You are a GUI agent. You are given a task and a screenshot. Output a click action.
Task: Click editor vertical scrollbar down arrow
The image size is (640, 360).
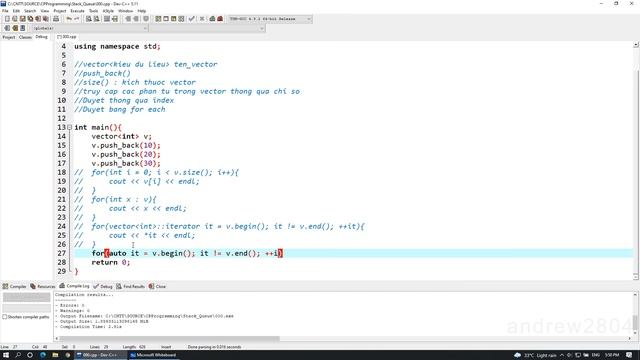[636, 277]
